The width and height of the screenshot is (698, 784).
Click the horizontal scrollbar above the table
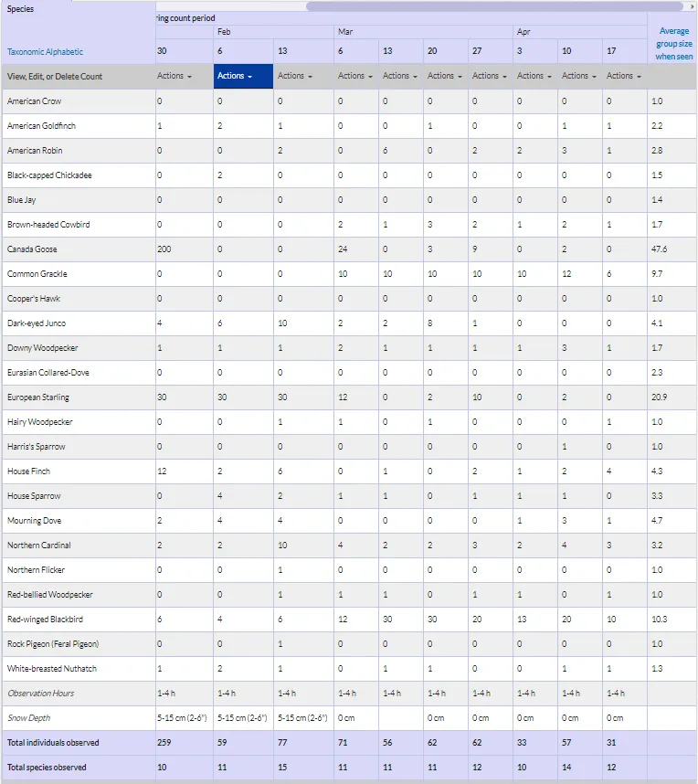(x=494, y=6)
